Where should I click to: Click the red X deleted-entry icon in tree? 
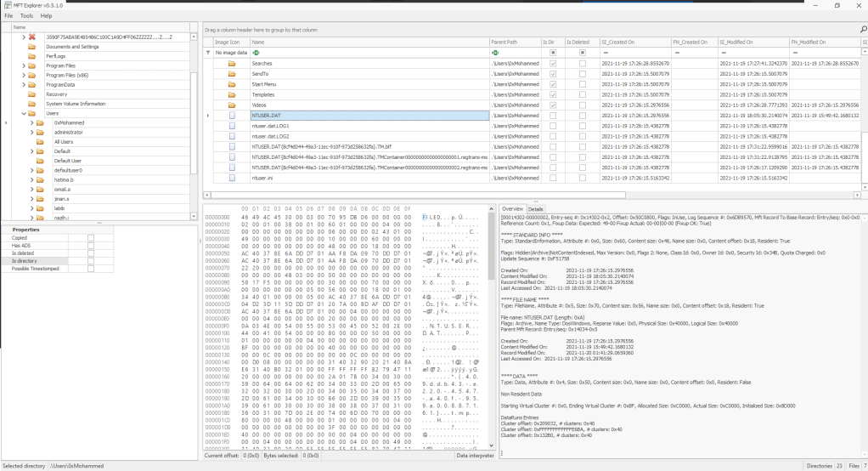32,37
